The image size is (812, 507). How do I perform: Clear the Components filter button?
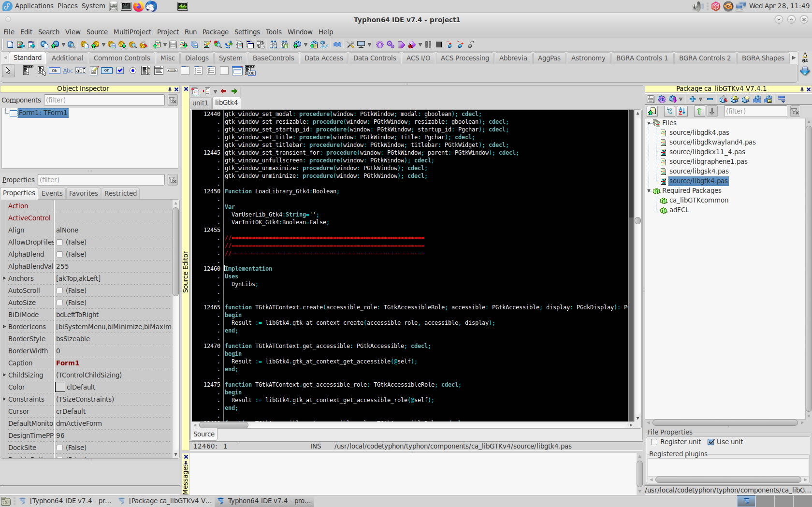173,100
